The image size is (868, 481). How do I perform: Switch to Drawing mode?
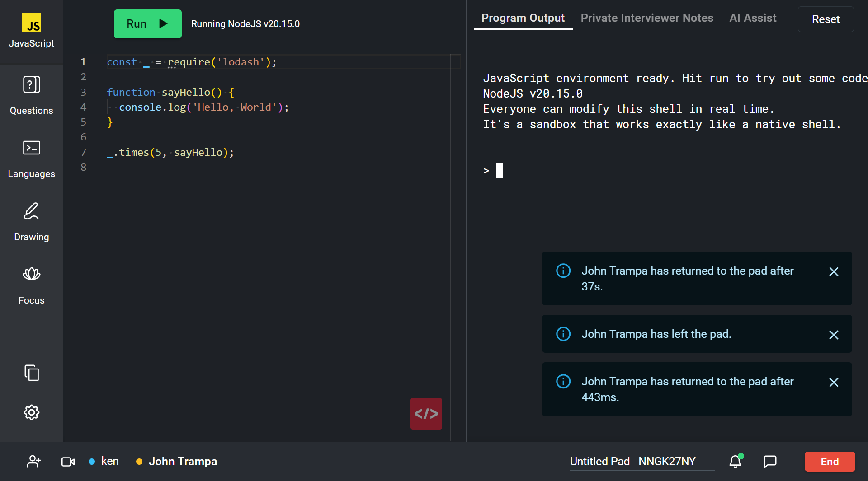(x=31, y=222)
